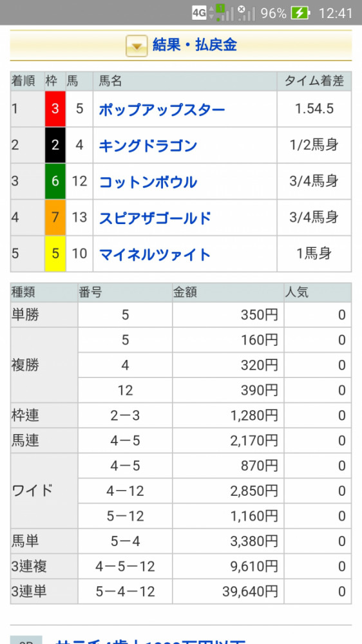Screen dimensions: 362x644
Task: Tap the 結果・払戻金 header title
Action: 195,45
